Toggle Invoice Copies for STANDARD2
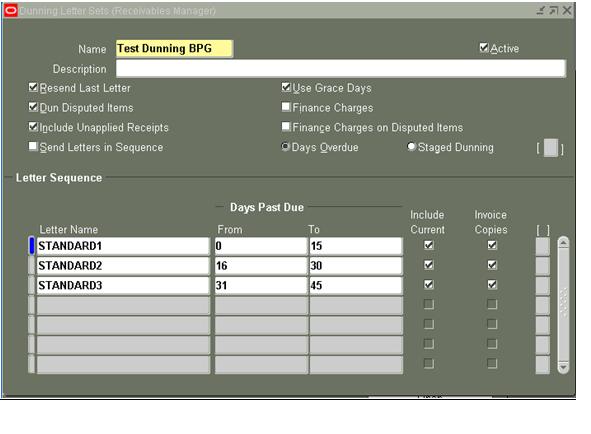 tap(492, 265)
